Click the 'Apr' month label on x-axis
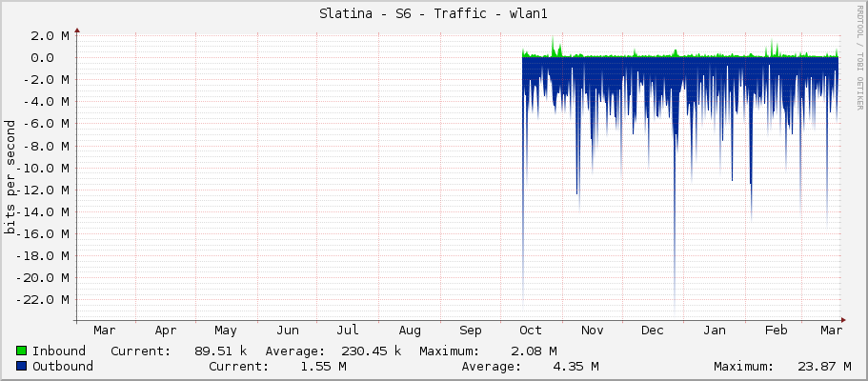The image size is (868, 381). point(166,331)
